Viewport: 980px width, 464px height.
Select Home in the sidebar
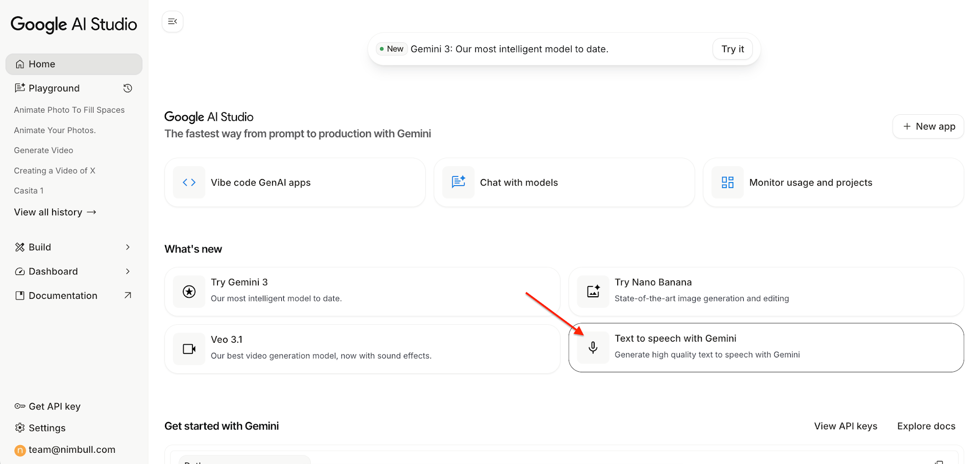click(x=42, y=64)
